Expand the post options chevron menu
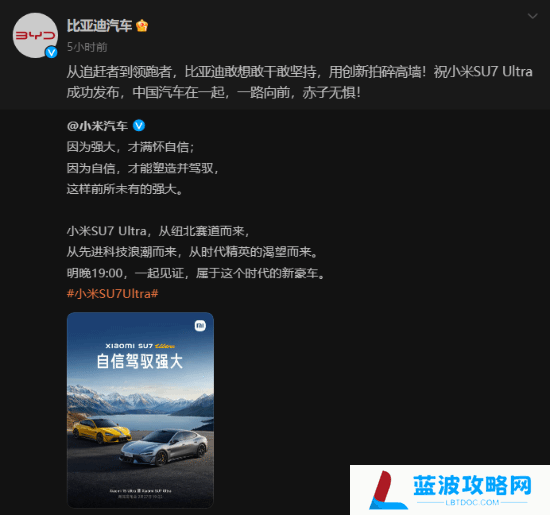 [x=532, y=16]
